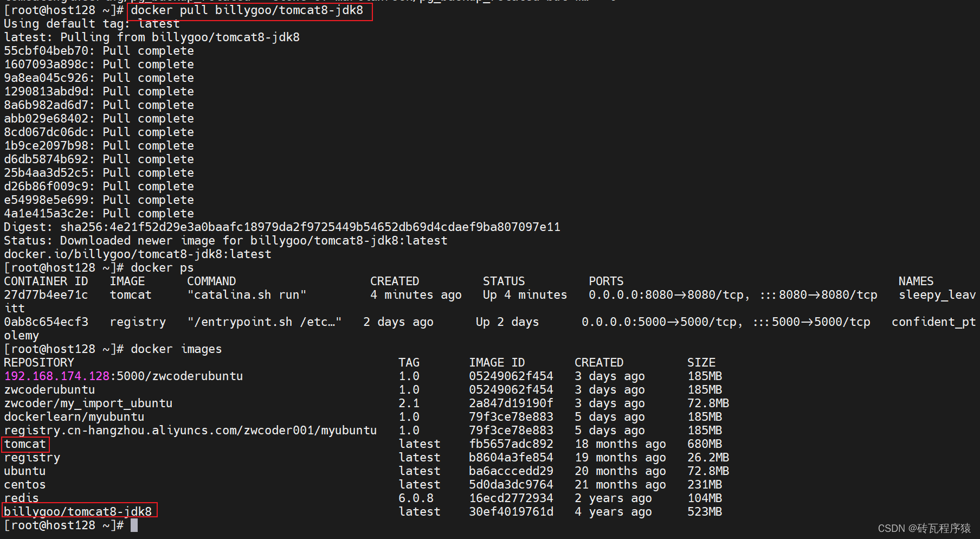Click the layer ID 1b9ce2097b98
980x539 pixels.
point(46,146)
